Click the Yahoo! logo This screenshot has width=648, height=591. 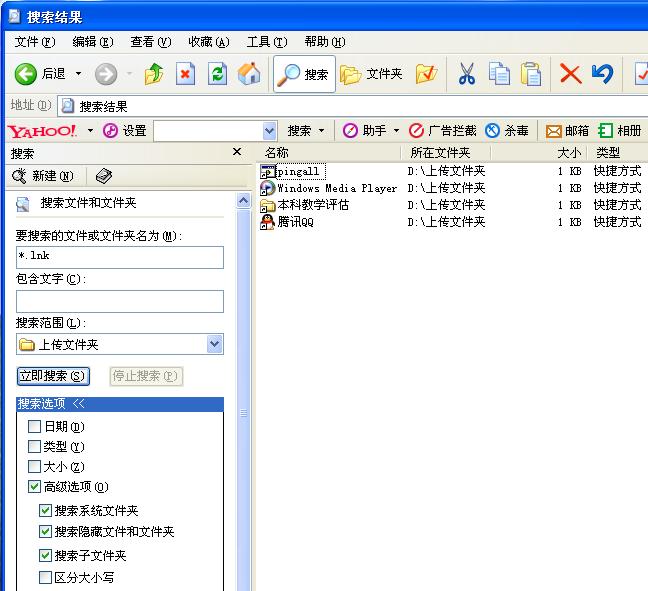(x=42, y=131)
